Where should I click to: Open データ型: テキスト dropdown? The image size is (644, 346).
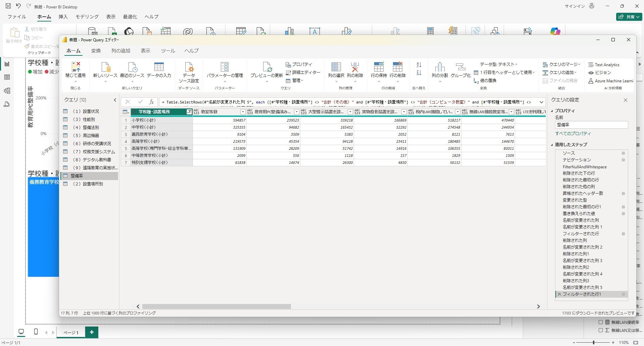pyautogui.click(x=498, y=64)
